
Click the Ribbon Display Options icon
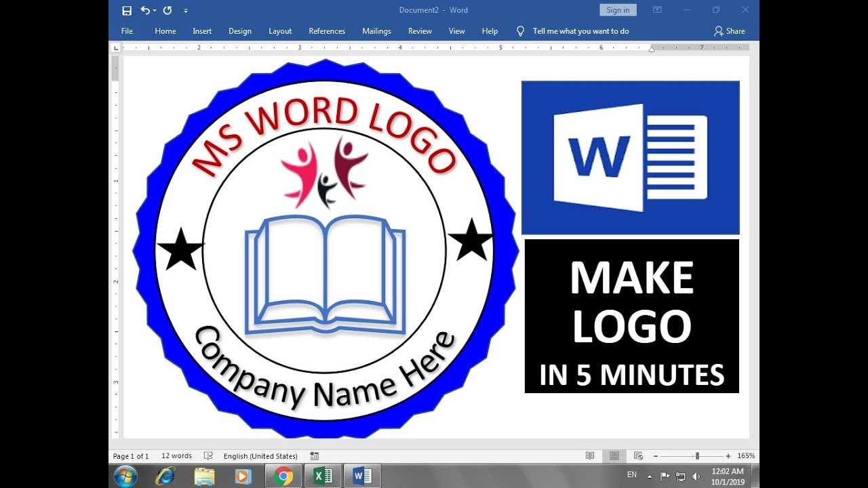click(x=657, y=10)
